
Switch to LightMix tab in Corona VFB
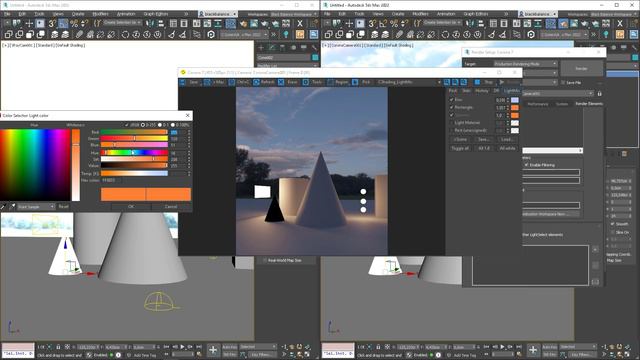pyautogui.click(x=512, y=91)
